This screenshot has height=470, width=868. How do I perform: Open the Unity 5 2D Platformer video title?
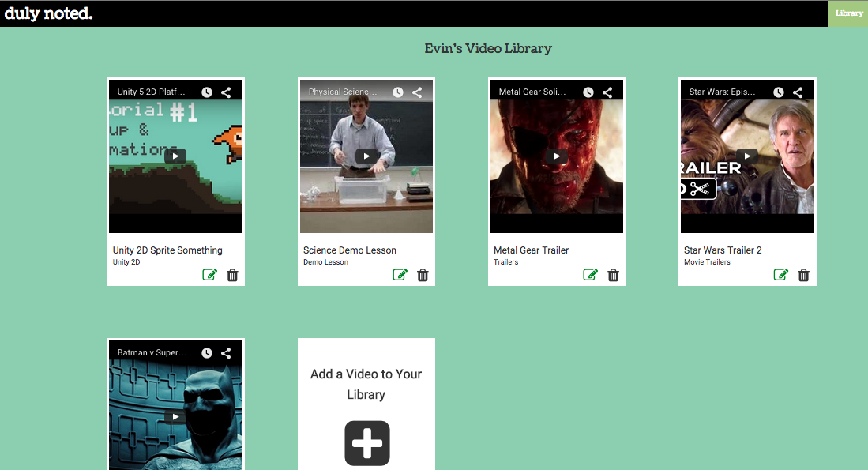click(152, 92)
